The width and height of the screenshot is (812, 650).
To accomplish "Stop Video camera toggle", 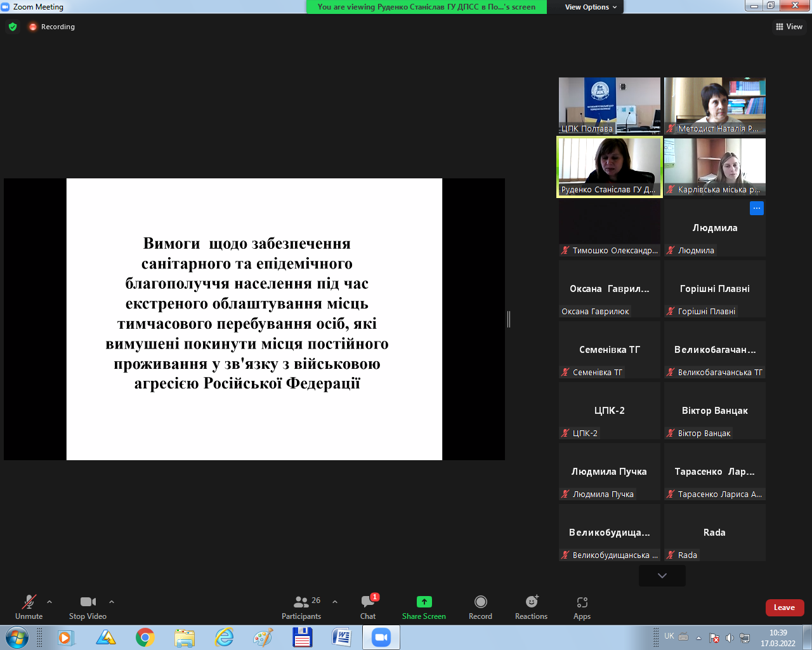I will click(x=88, y=607).
